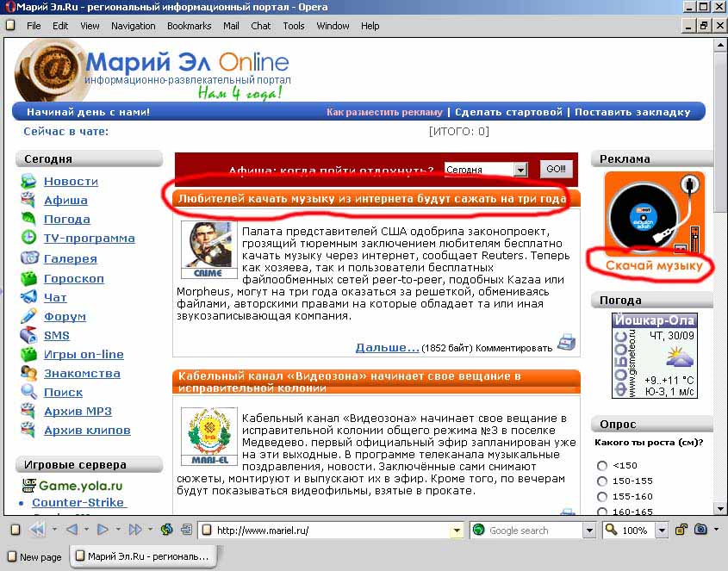Select the 150-155 height poll option

tap(602, 481)
